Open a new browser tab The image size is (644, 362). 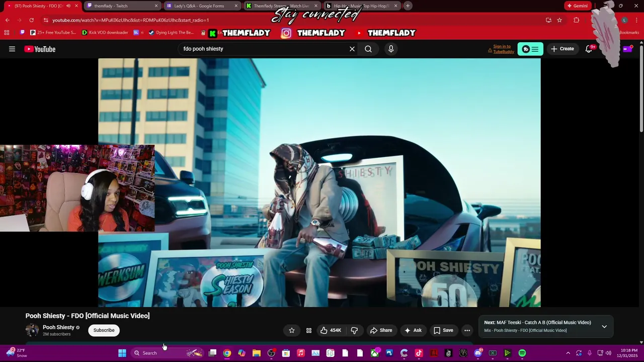tap(408, 6)
